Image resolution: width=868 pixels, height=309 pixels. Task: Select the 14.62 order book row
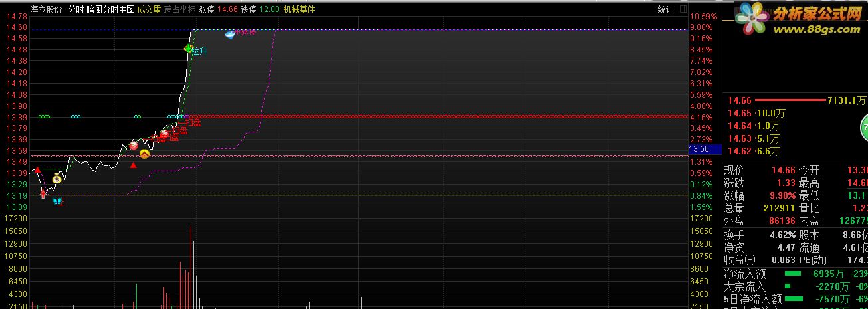[x=795, y=151]
